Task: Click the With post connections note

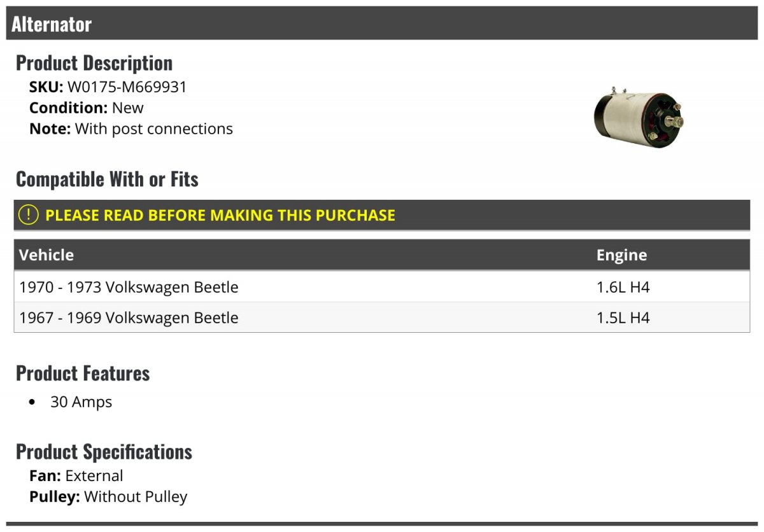Action: [154, 129]
